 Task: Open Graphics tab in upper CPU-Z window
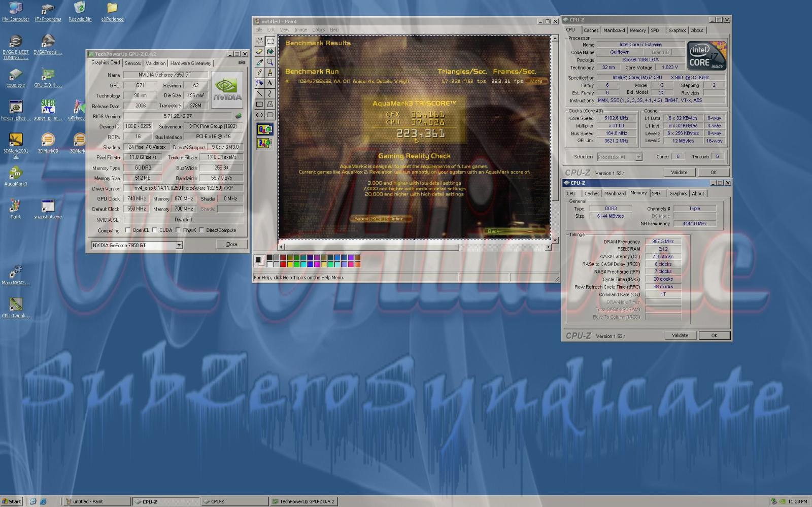tap(677, 30)
